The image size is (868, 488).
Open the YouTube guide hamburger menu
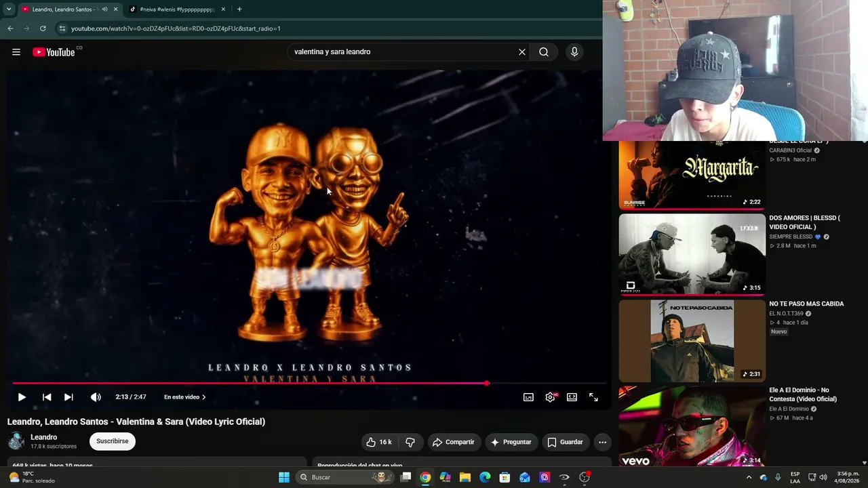[16, 52]
